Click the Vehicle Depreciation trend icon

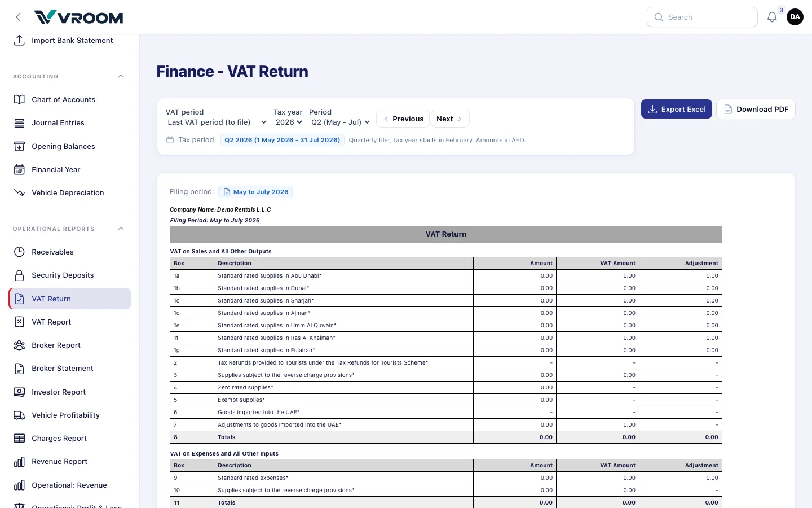[19, 192]
